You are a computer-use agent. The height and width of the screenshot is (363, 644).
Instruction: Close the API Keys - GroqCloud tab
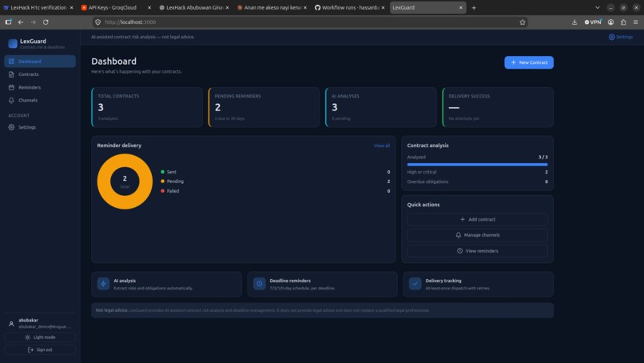[149, 7]
